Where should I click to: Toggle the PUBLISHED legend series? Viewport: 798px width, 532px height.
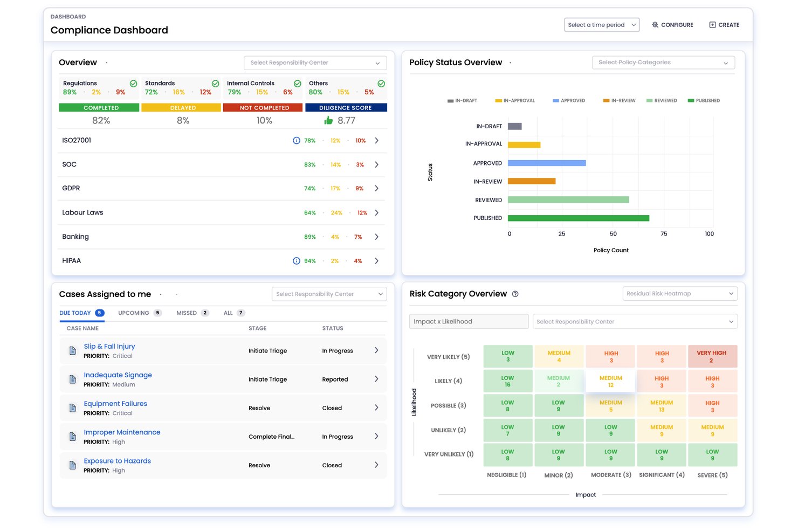(704, 101)
